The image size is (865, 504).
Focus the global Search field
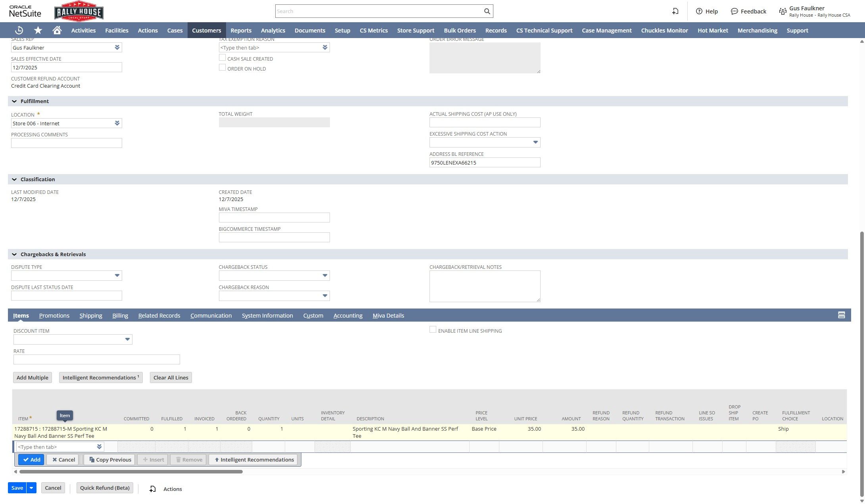coord(379,11)
